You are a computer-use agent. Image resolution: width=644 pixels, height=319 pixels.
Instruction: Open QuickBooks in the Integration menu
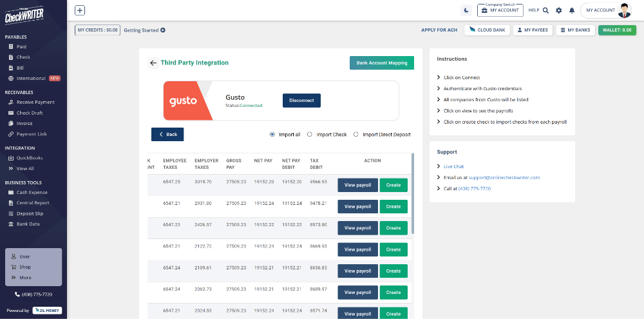31,158
